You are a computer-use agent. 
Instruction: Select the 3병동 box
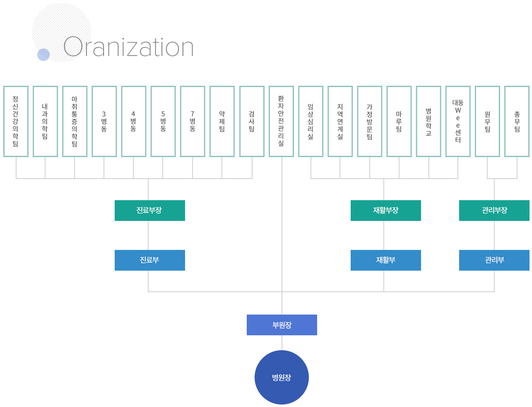click(104, 121)
